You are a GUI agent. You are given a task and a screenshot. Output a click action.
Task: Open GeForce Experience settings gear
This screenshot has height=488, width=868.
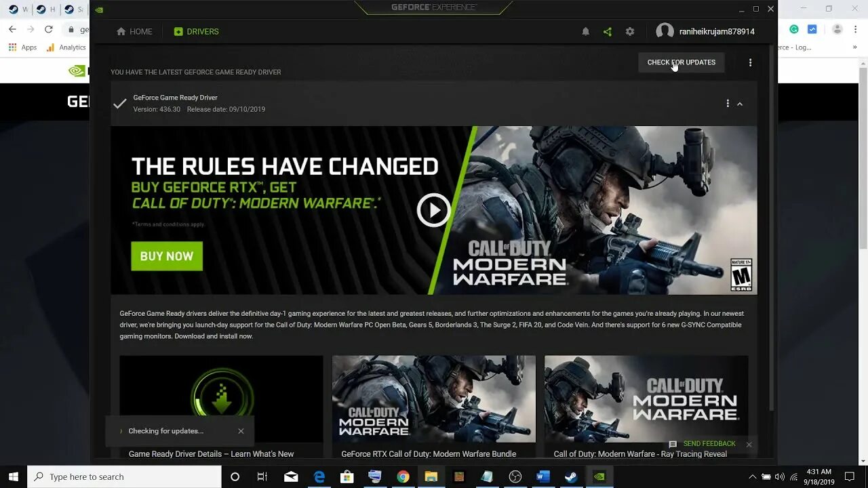(630, 31)
